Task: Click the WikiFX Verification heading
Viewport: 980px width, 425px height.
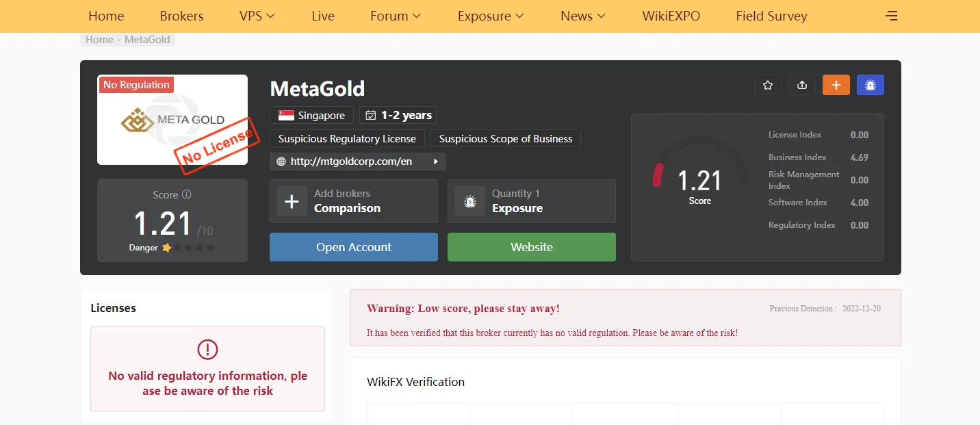Action: 415,382
